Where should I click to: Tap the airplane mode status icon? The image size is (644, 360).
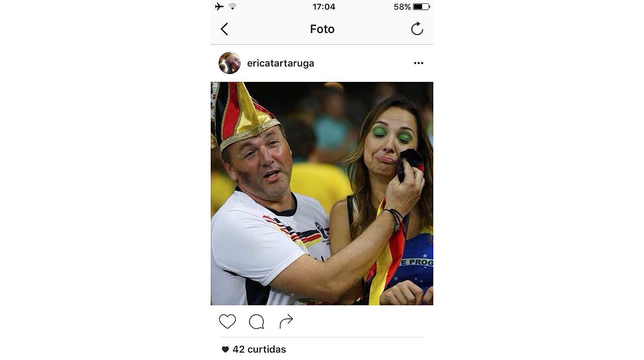(x=219, y=7)
